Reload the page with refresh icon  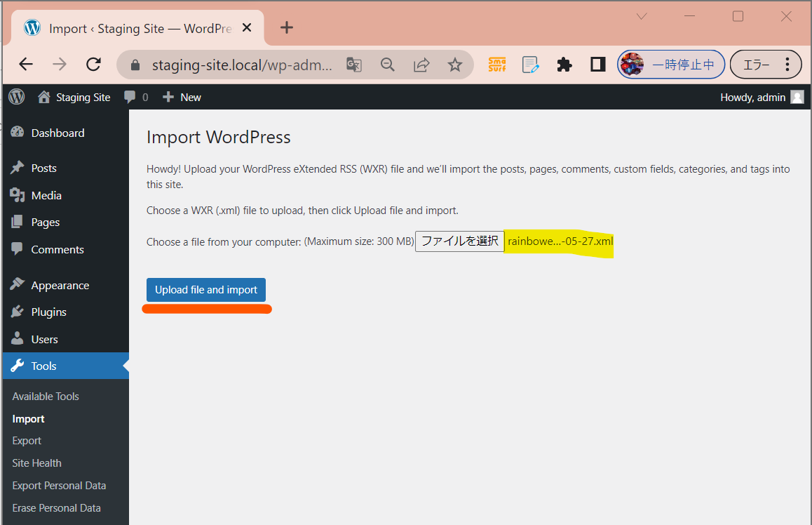[94, 65]
